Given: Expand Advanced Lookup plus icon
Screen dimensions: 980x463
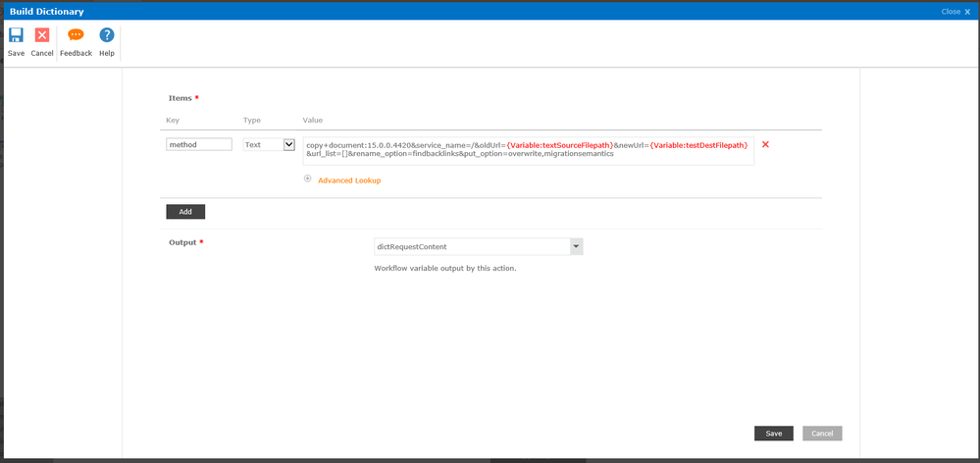Looking at the screenshot, I should tap(307, 179).
